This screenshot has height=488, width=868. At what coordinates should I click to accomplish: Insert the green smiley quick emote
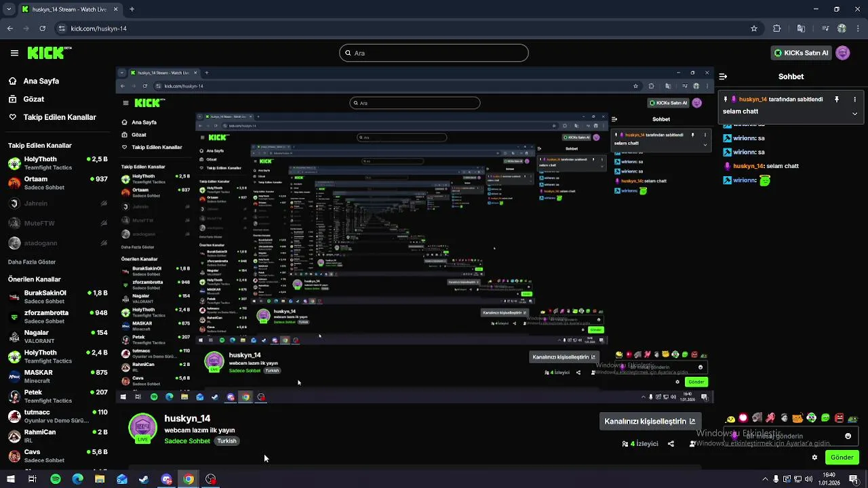(x=825, y=418)
